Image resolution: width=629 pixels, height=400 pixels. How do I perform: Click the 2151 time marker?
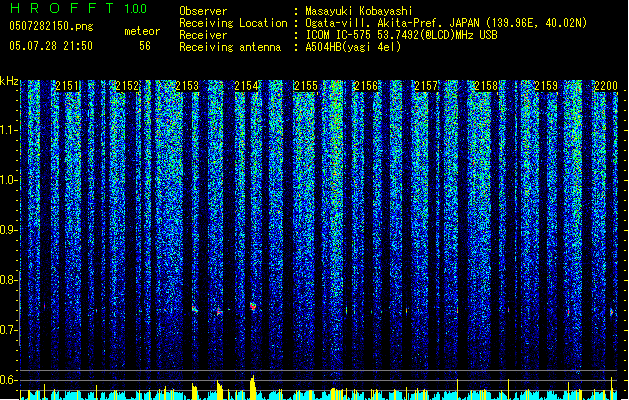click(67, 86)
